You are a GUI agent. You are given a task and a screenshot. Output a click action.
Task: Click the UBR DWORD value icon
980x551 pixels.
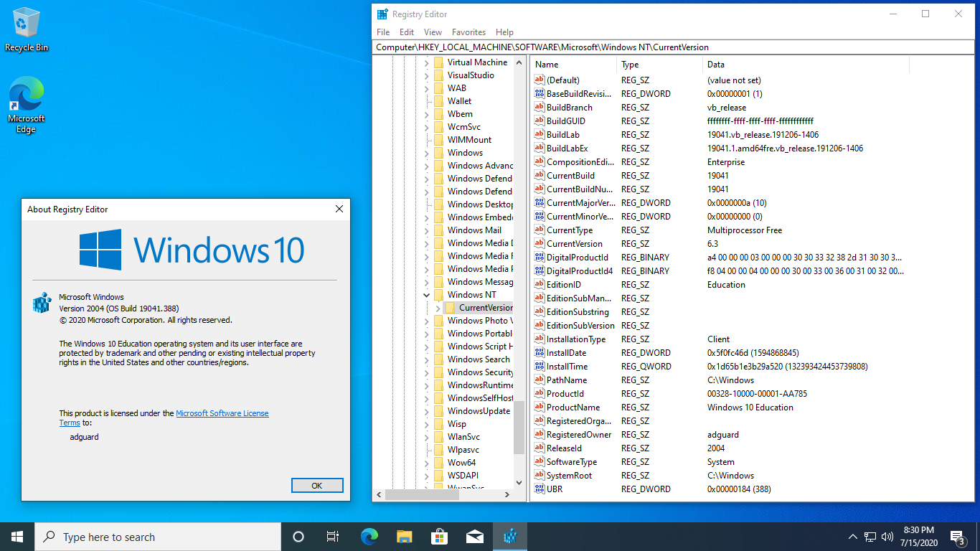[540, 489]
